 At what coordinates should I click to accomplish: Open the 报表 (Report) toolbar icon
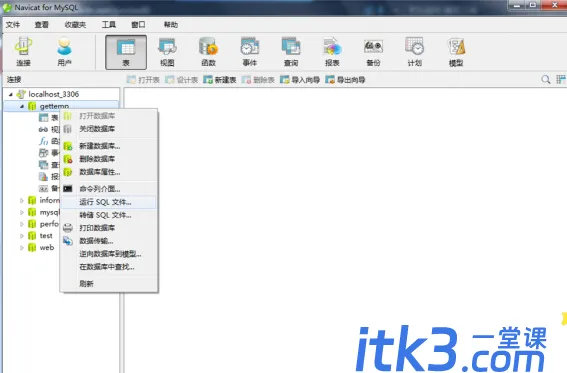click(x=332, y=52)
